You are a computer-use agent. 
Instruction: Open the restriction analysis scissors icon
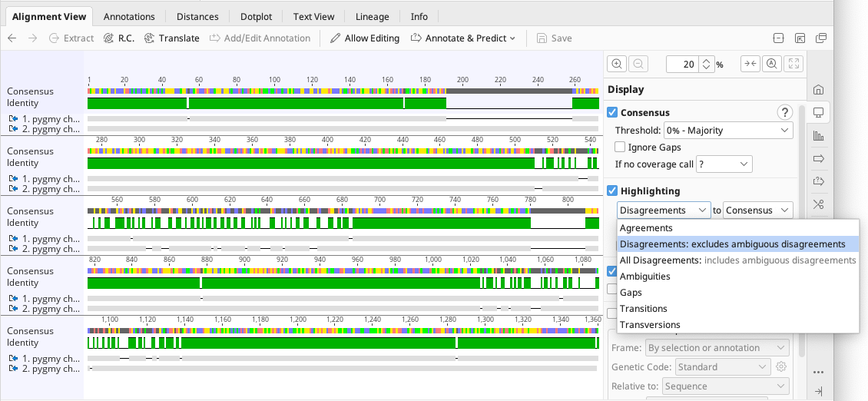818,204
